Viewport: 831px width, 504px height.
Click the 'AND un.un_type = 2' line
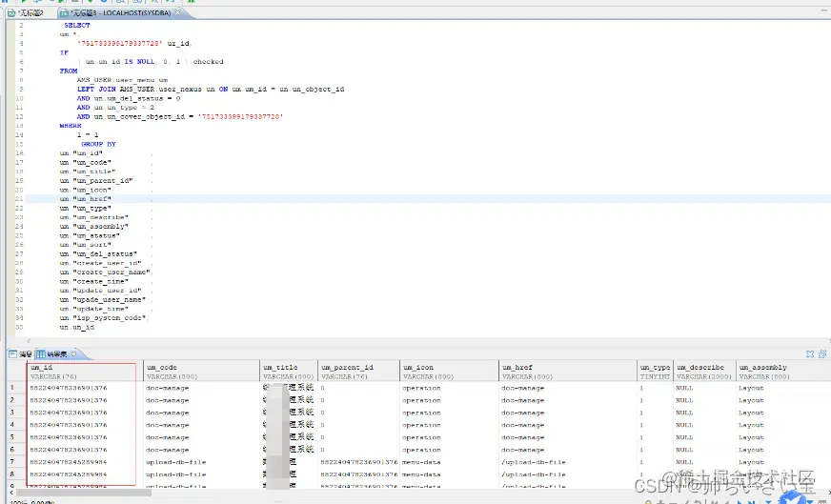pos(115,107)
